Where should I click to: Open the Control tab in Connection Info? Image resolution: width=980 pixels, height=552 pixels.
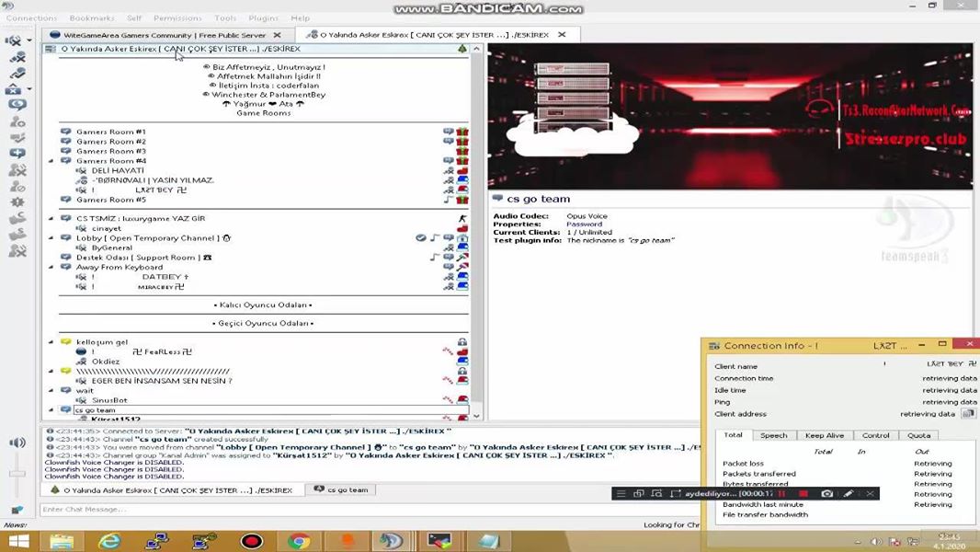coord(875,436)
